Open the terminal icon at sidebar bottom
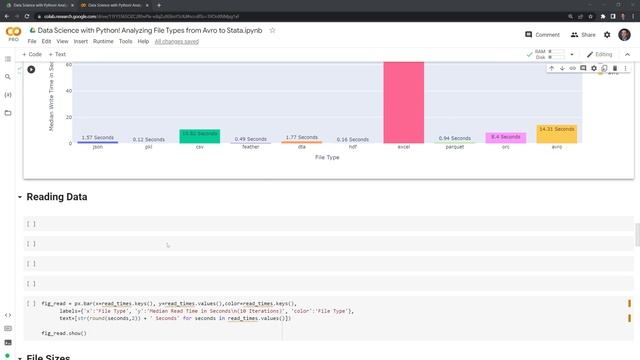Image resolution: width=640 pixels, height=360 pixels. tap(8, 342)
